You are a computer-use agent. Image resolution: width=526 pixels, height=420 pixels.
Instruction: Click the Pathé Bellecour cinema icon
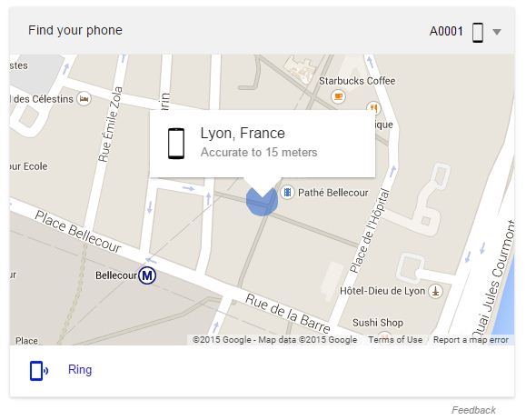tap(287, 193)
